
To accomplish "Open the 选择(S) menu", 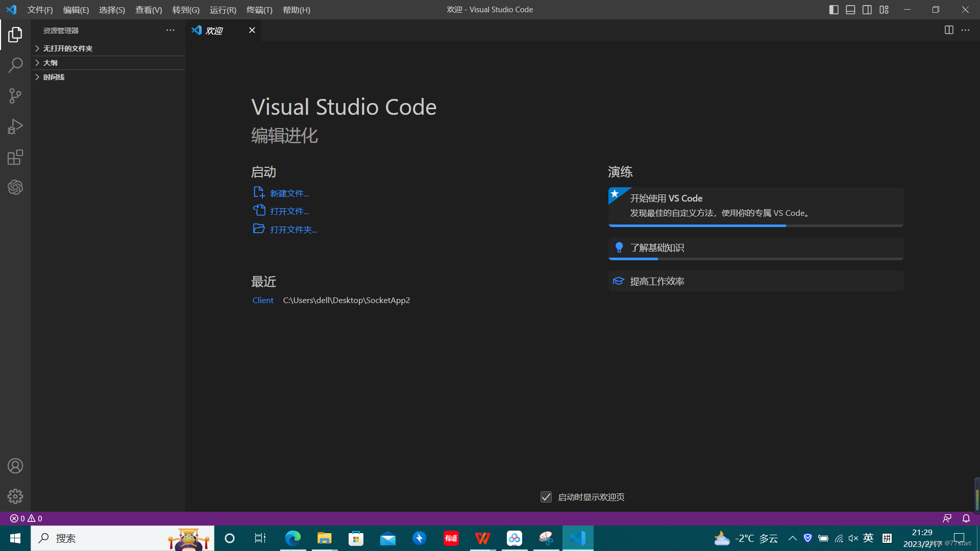I will click(x=112, y=10).
